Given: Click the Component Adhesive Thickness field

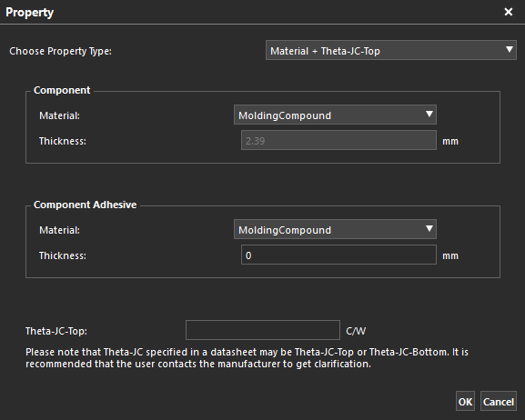Looking at the screenshot, I should 338,255.
